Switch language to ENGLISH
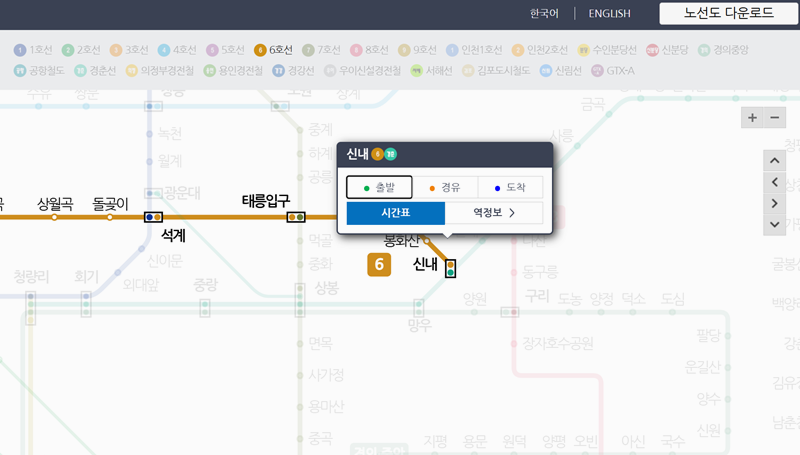The image size is (800, 455). point(610,13)
